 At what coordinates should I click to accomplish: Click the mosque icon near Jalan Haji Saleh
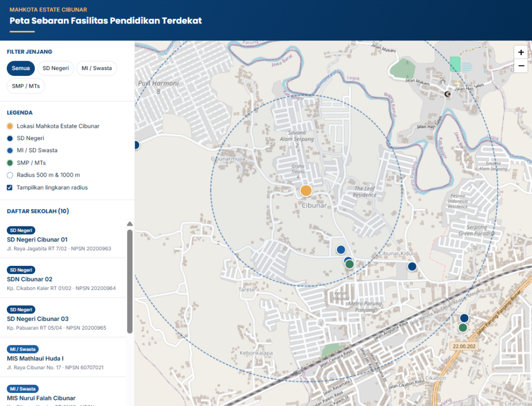coord(447,94)
